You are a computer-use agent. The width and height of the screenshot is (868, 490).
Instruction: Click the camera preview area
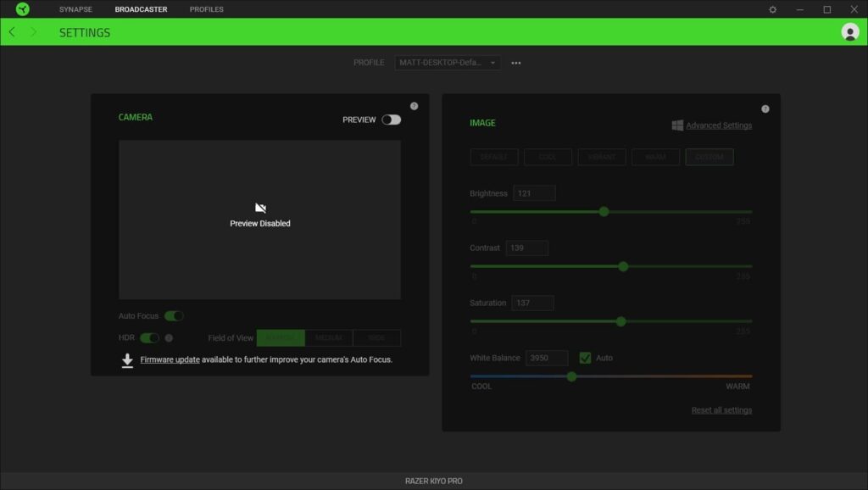[259, 220]
